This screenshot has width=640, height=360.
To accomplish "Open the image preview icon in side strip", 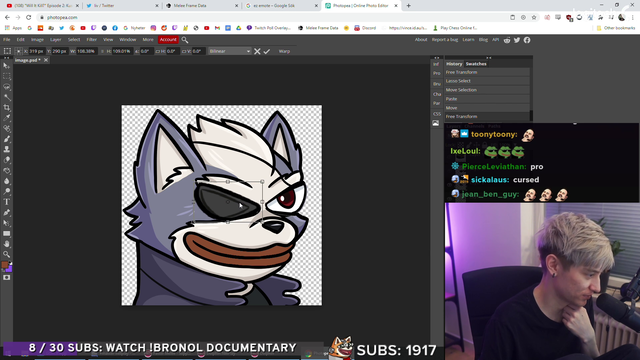I will pyautogui.click(x=436, y=123).
